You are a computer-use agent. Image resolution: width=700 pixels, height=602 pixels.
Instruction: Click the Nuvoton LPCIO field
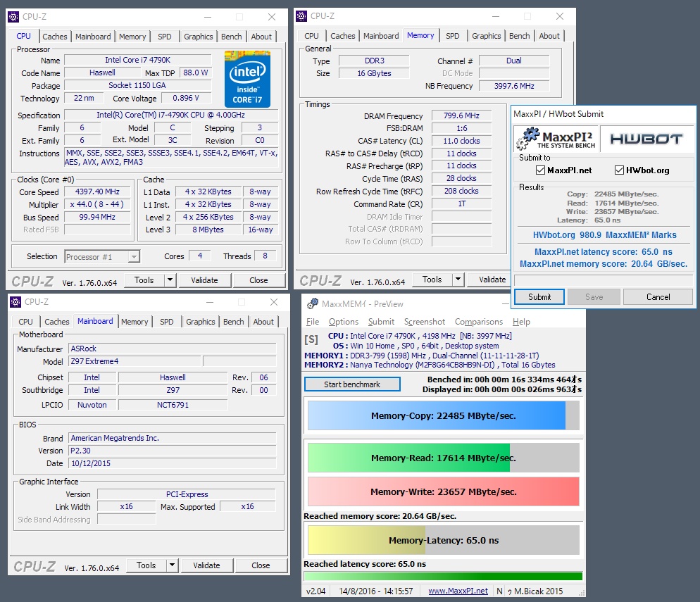[x=92, y=405]
